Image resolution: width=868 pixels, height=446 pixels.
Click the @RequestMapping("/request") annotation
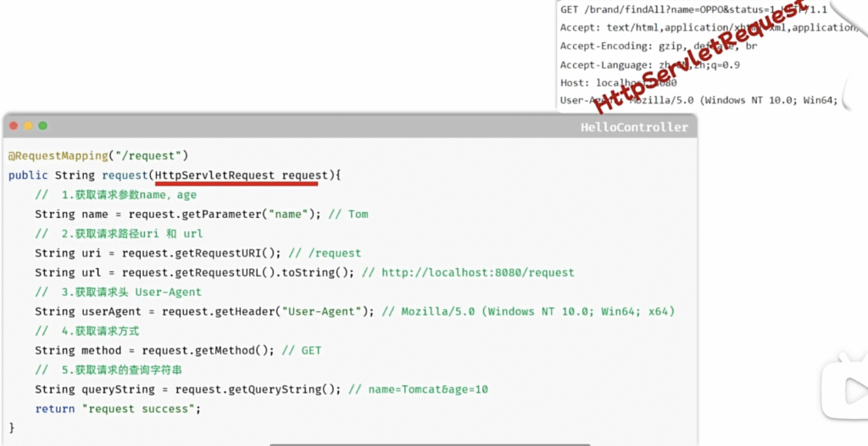[x=97, y=156]
